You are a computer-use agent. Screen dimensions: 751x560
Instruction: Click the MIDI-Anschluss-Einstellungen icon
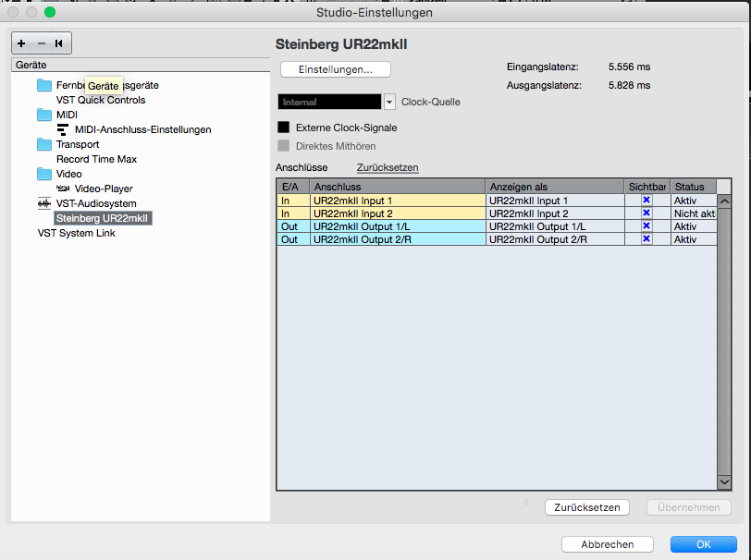[x=63, y=129]
